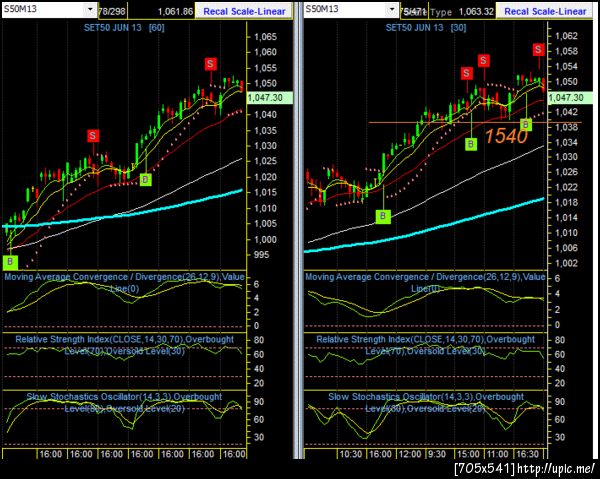Click the 9:30 time label on [30] chart
This screenshot has width=600, height=479.
click(436, 454)
